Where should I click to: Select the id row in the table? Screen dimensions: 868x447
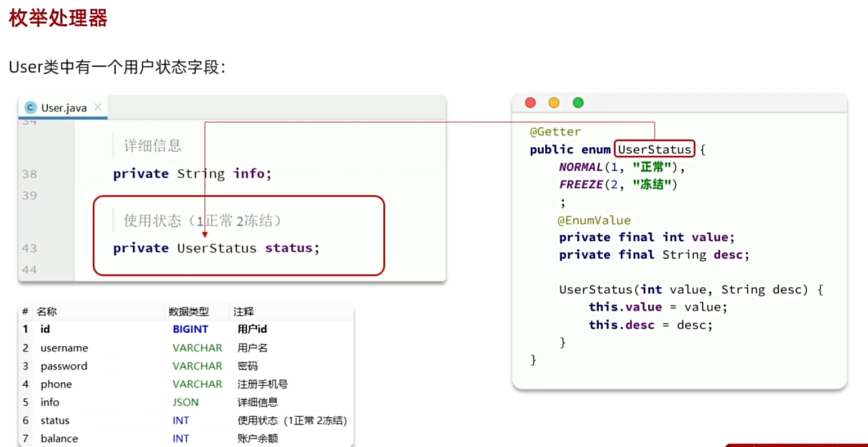click(186, 329)
